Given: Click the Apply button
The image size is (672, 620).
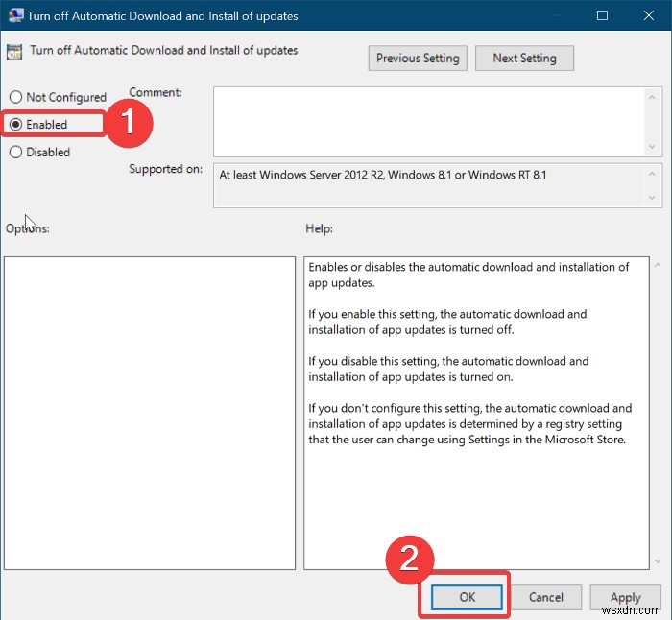Looking at the screenshot, I should pos(625,597).
